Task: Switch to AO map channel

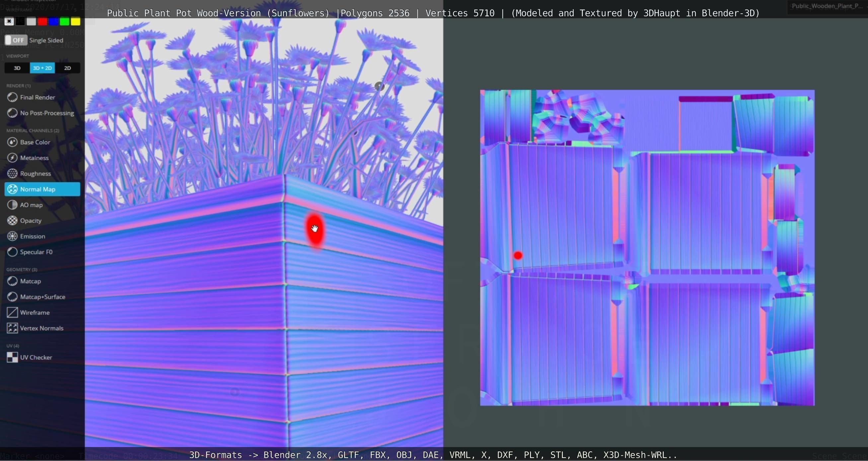Action: pyautogui.click(x=31, y=205)
